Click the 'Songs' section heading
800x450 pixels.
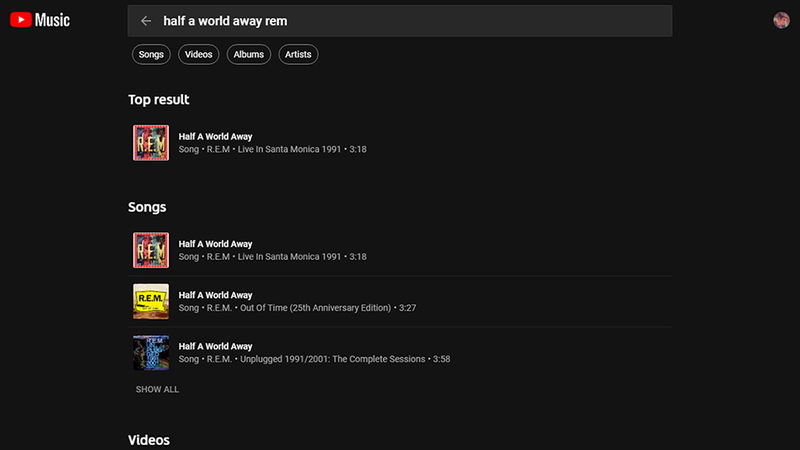pos(147,207)
